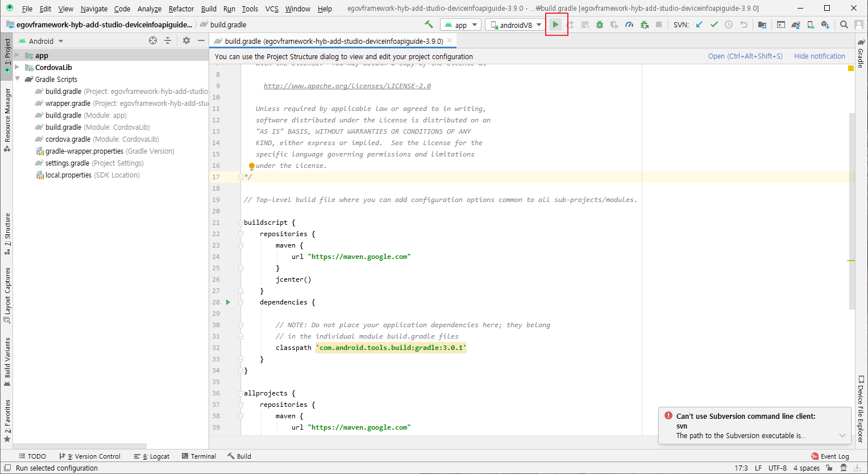Click the SVN Update Project arrow icon
Screen dimensions: 868x474
click(x=699, y=24)
